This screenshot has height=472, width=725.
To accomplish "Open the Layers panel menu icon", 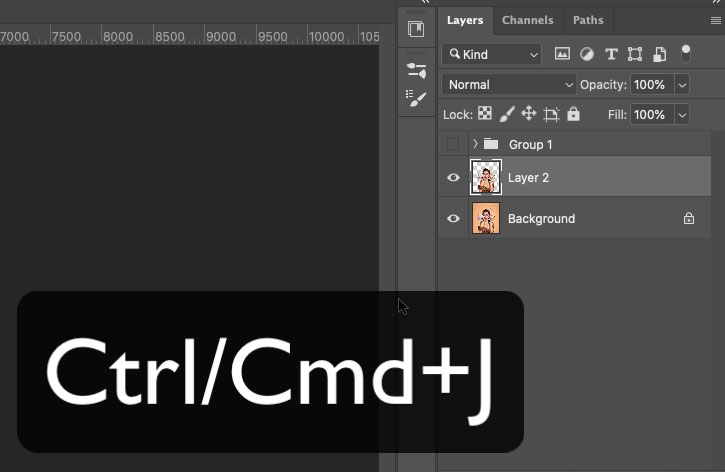I will tap(715, 20).
